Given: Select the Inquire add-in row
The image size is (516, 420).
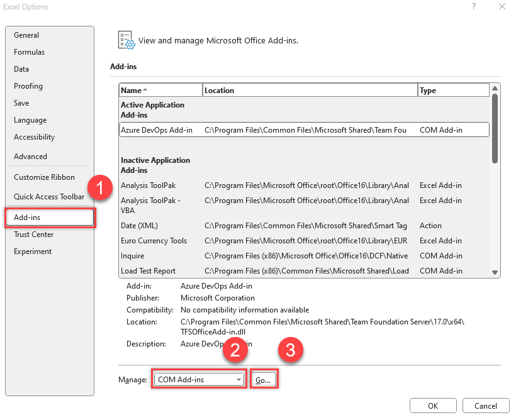Looking at the screenshot, I should pos(304,256).
